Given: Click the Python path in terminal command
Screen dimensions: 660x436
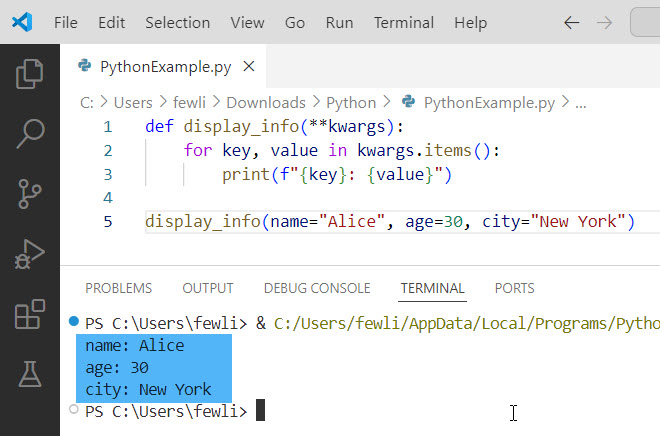Looking at the screenshot, I should click(x=466, y=324).
